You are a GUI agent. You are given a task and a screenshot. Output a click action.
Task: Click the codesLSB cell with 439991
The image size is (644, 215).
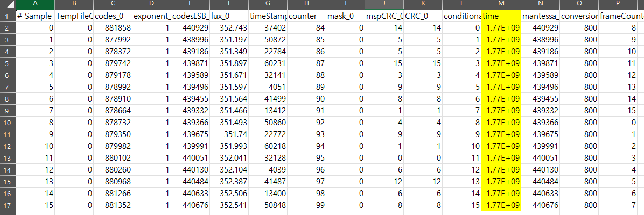click(190, 146)
